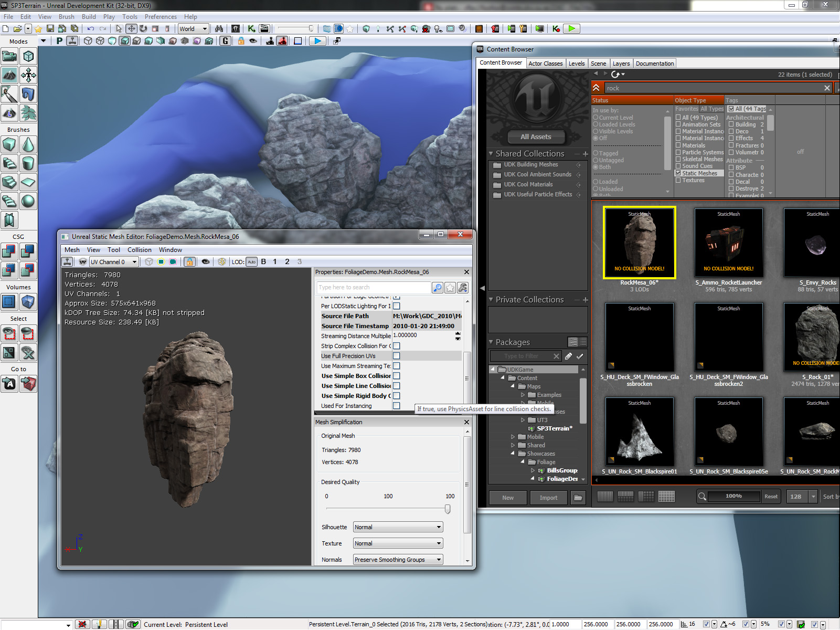Click the LOD Auto button
Viewport: 840px width, 630px height.
252,261
